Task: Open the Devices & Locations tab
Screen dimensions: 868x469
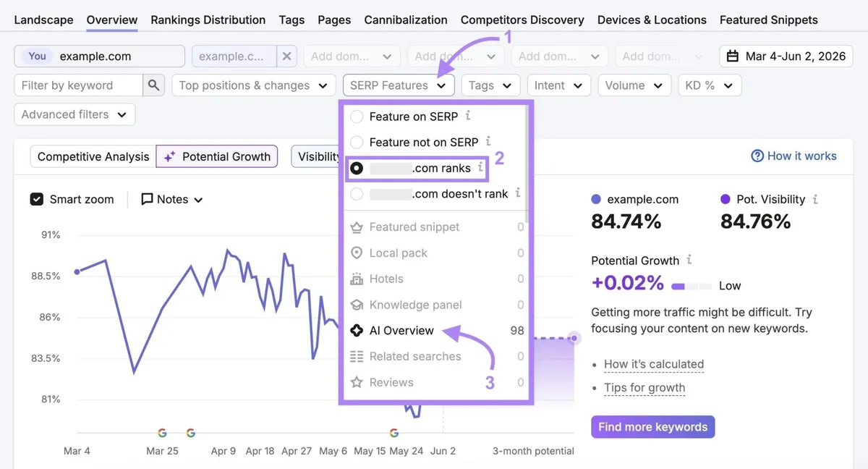Action: 652,20
